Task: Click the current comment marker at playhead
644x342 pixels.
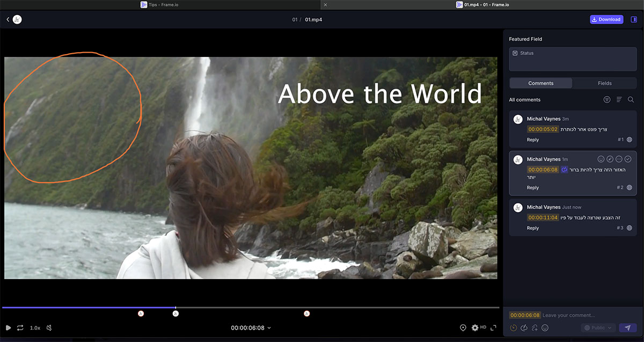Action: pyautogui.click(x=175, y=314)
